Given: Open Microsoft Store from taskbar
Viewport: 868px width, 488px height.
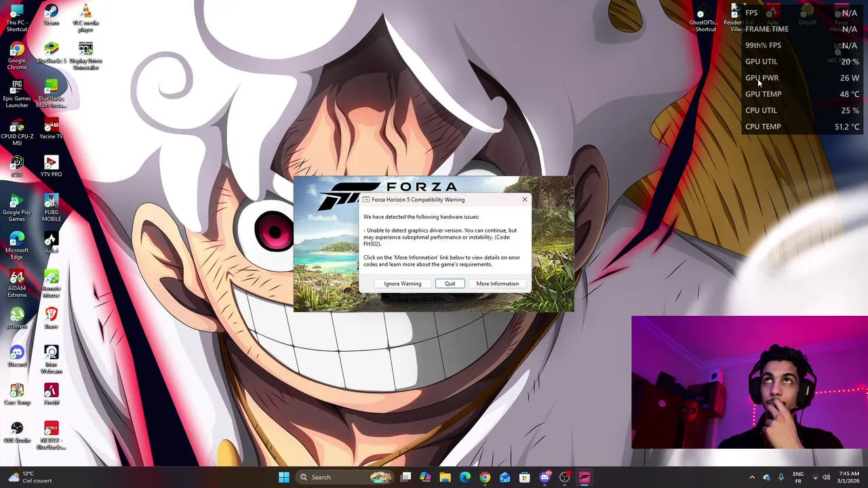Looking at the screenshot, I should (524, 477).
